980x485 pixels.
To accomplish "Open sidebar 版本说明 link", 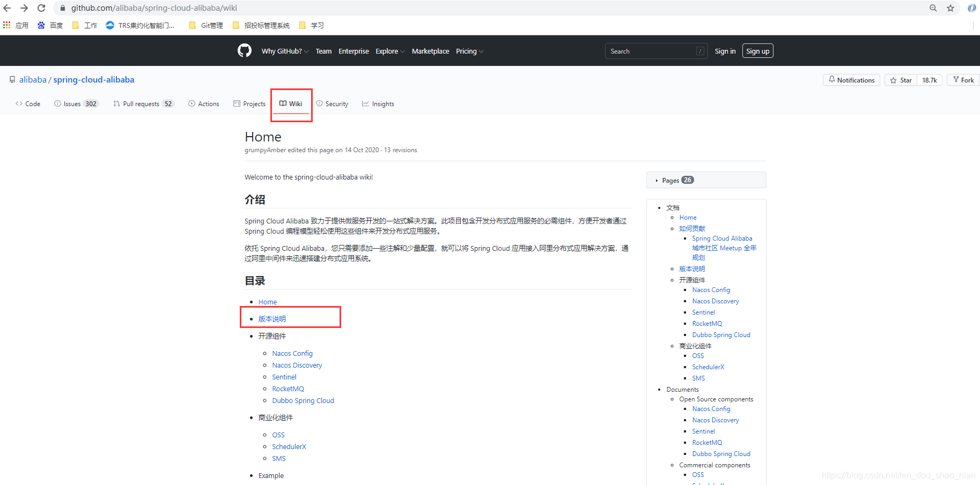I will click(x=692, y=269).
